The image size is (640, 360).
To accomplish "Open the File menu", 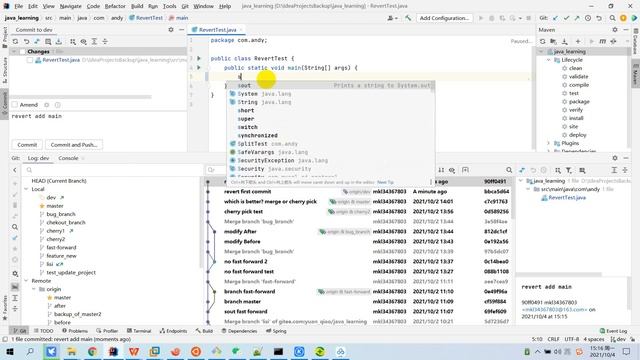I will click(18, 6).
